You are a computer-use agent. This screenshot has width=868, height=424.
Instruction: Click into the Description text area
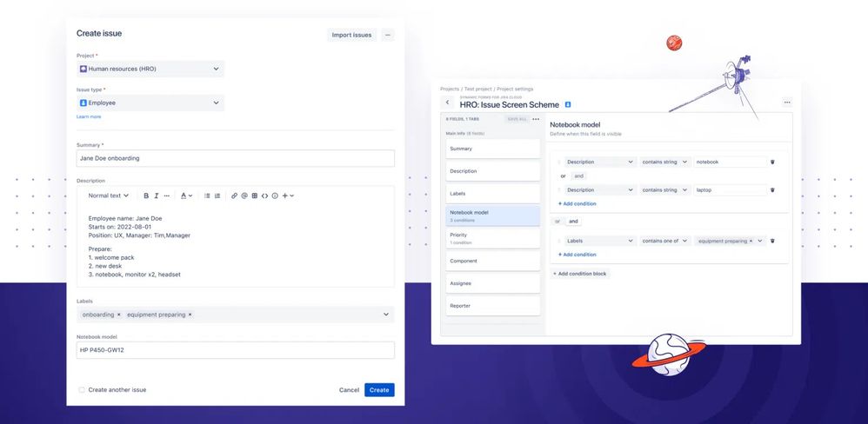(236, 246)
